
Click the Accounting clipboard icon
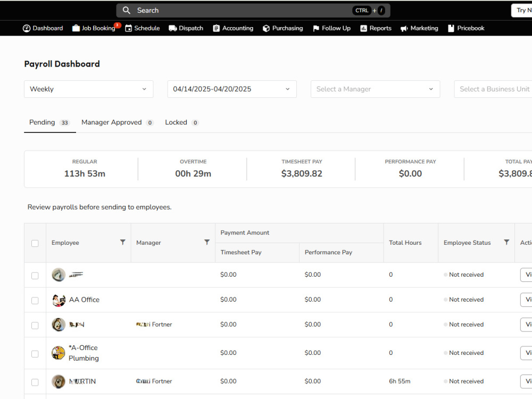coord(216,28)
